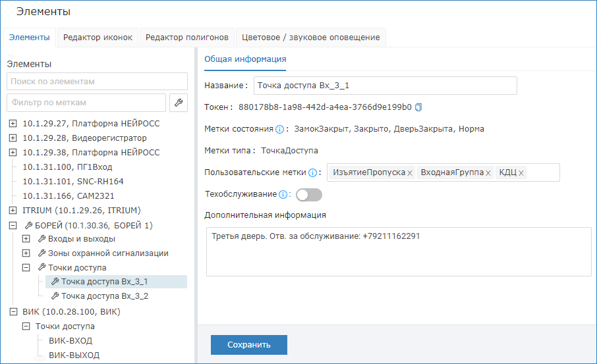This screenshot has width=597, height=364.
Task: Toggle the Техобслуживание switch
Action: click(x=309, y=195)
